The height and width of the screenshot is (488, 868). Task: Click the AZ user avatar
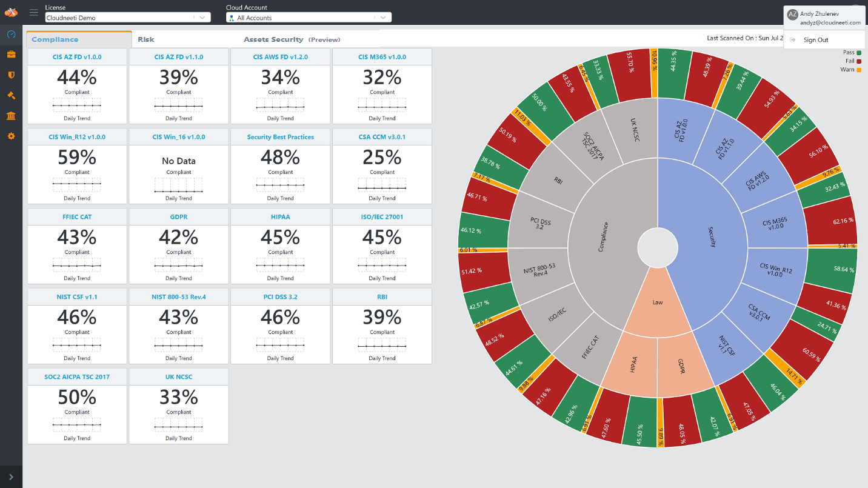point(792,14)
